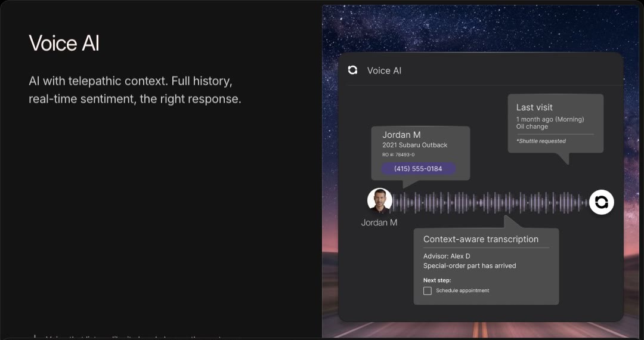
Task: Click "Advisor: Alex D" line
Action: coord(447,256)
